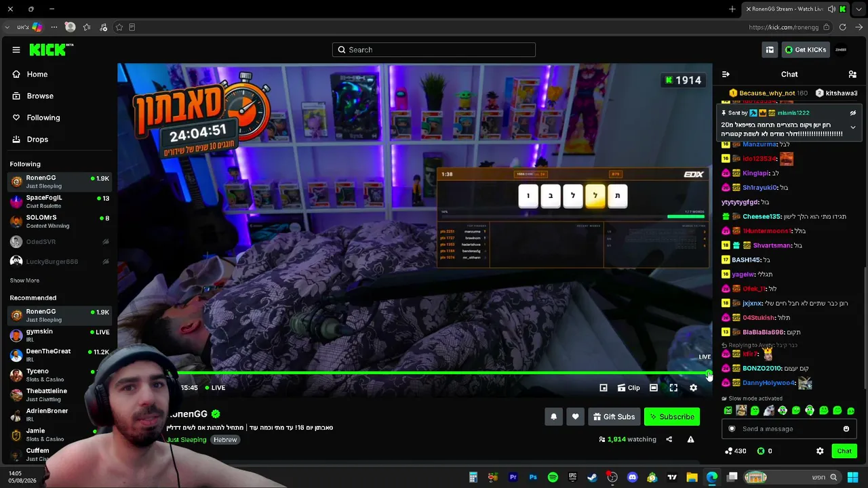Image resolution: width=868 pixels, height=488 pixels.
Task: Collapse the chat panel
Action: (726, 74)
